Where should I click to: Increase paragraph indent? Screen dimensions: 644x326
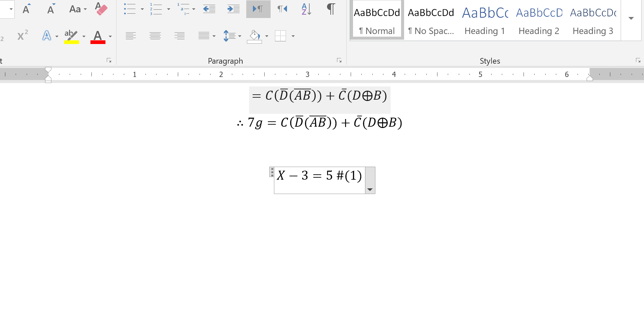[x=234, y=9]
